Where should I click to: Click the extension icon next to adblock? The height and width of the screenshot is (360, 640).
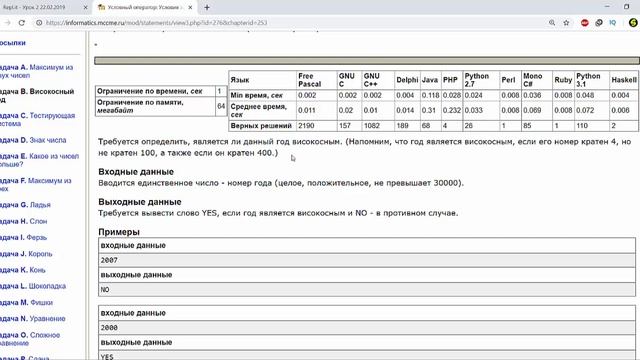(x=599, y=23)
